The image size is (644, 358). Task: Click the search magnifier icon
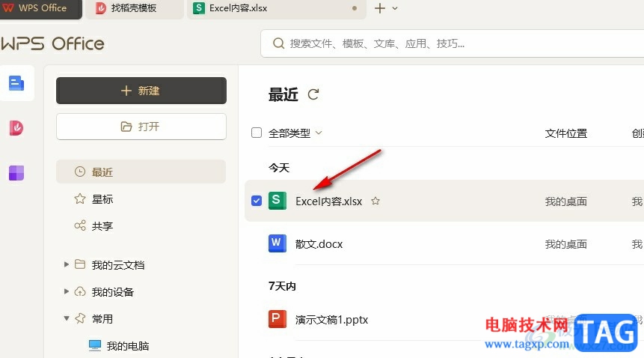pyautogui.click(x=278, y=43)
